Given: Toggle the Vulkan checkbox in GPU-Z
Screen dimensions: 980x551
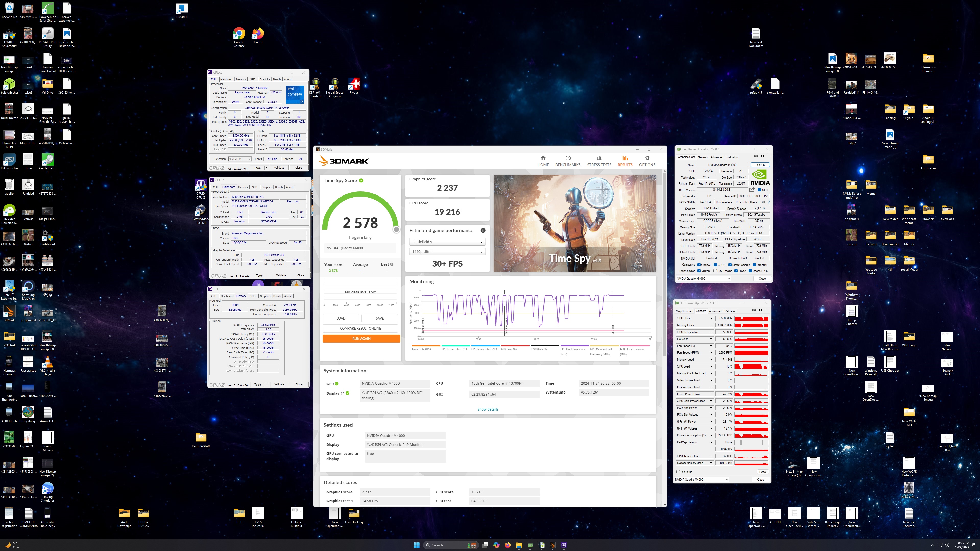Looking at the screenshot, I should (699, 271).
